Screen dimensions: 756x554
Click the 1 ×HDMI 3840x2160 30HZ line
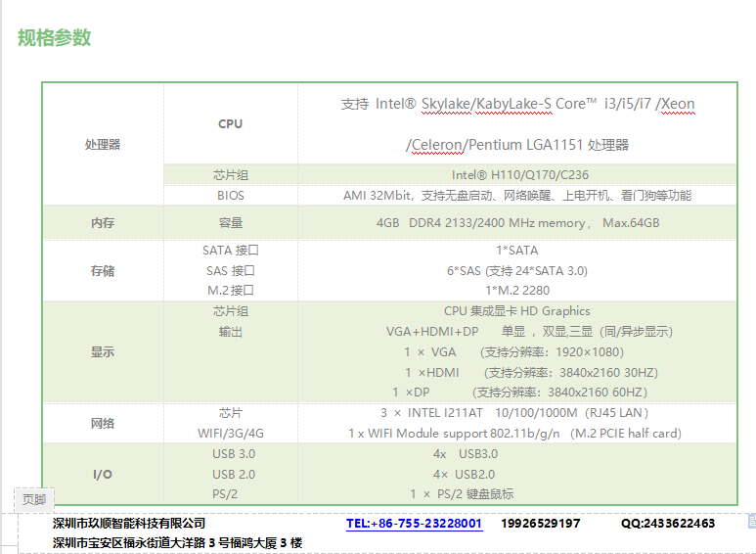point(531,373)
